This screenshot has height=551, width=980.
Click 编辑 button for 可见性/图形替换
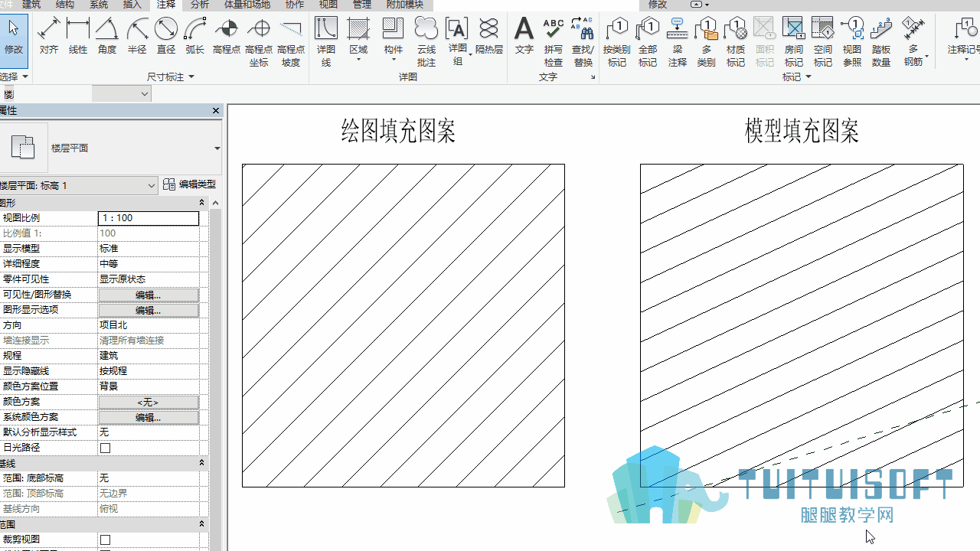149,295
